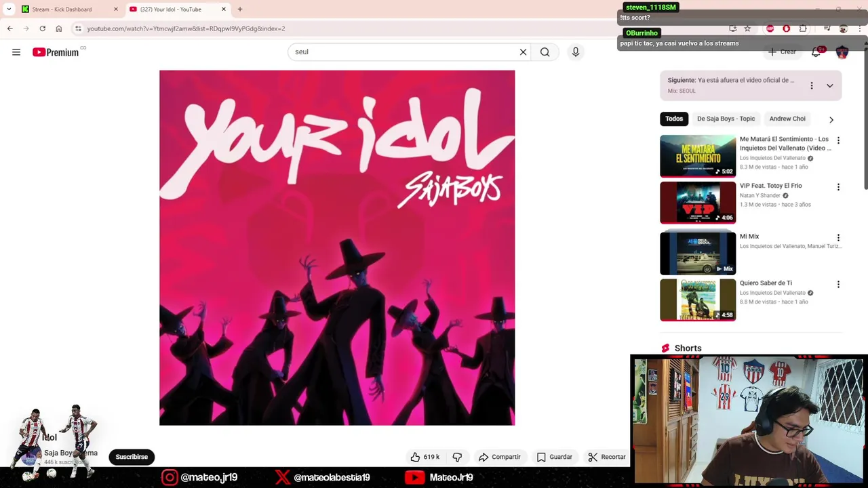This screenshot has width=868, height=488.
Task: Open the Me Matará El Sentimiento video title
Action: [x=785, y=144]
